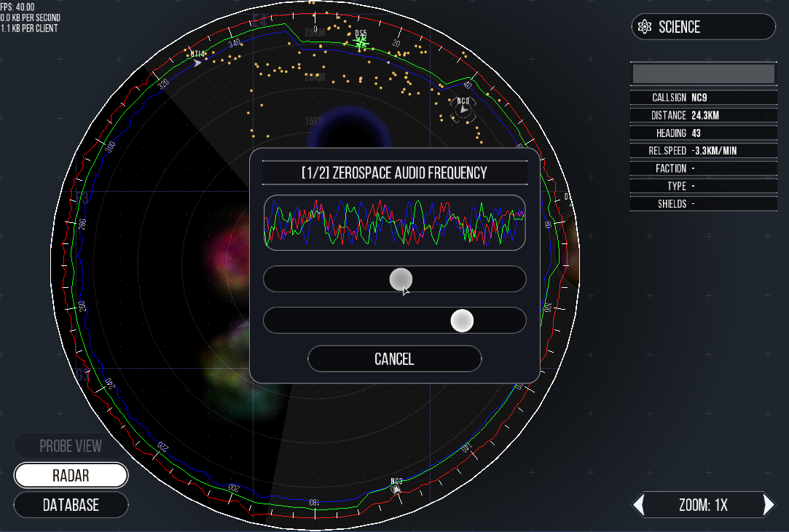Decrease zoom with the left arrow

[639, 505]
